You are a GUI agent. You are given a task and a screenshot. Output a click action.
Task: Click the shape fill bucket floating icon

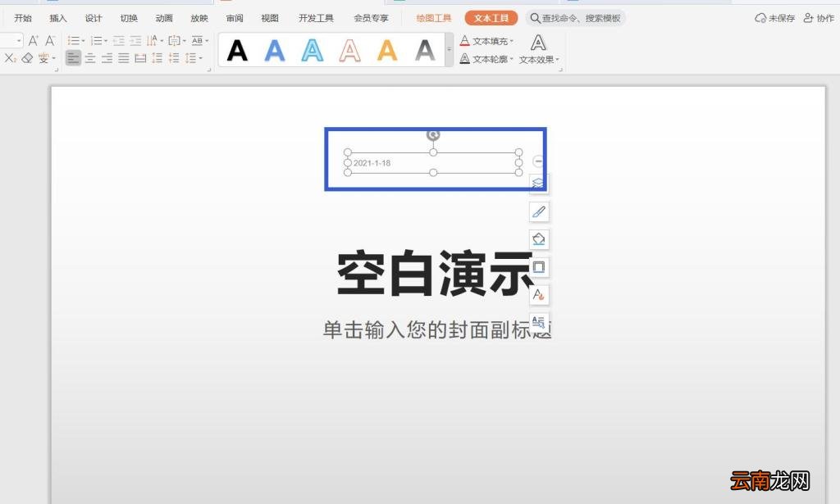click(x=538, y=239)
